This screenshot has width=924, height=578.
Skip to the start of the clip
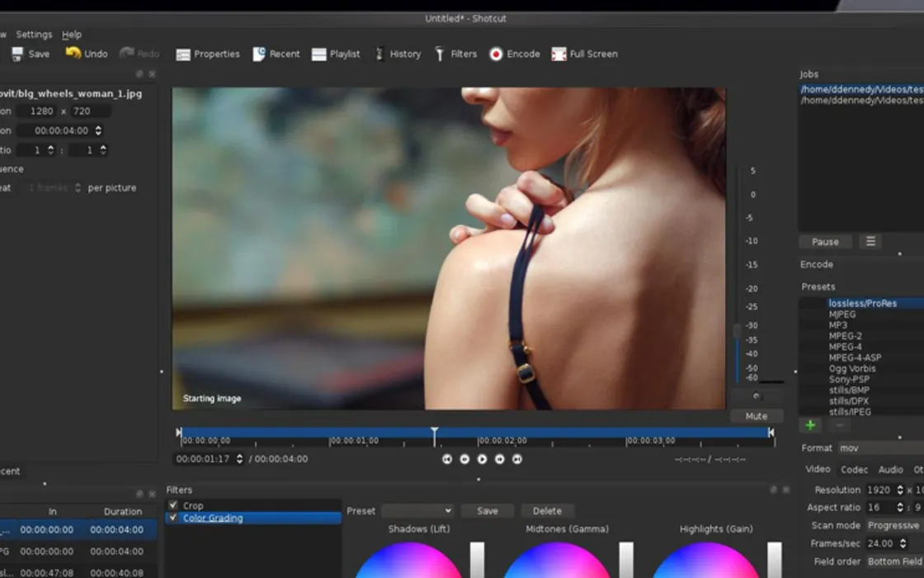[446, 459]
